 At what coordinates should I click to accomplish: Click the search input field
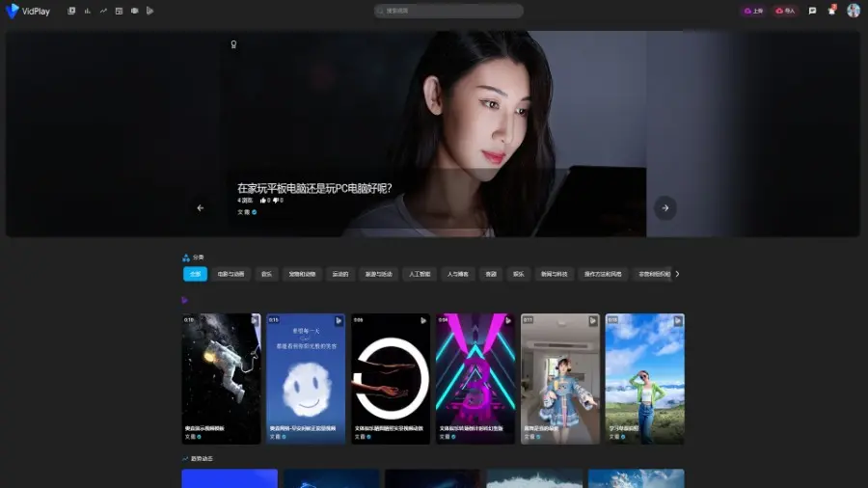coord(448,11)
